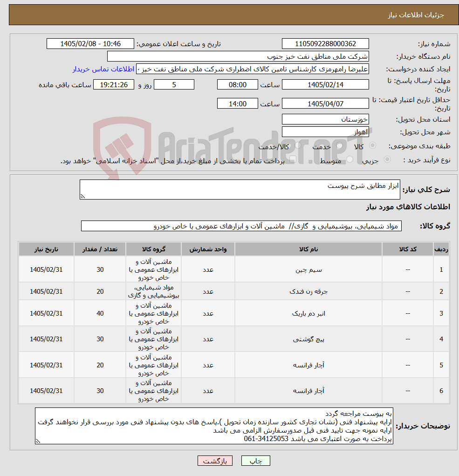
Task: Select the کالا radio button
Action: click(372, 146)
